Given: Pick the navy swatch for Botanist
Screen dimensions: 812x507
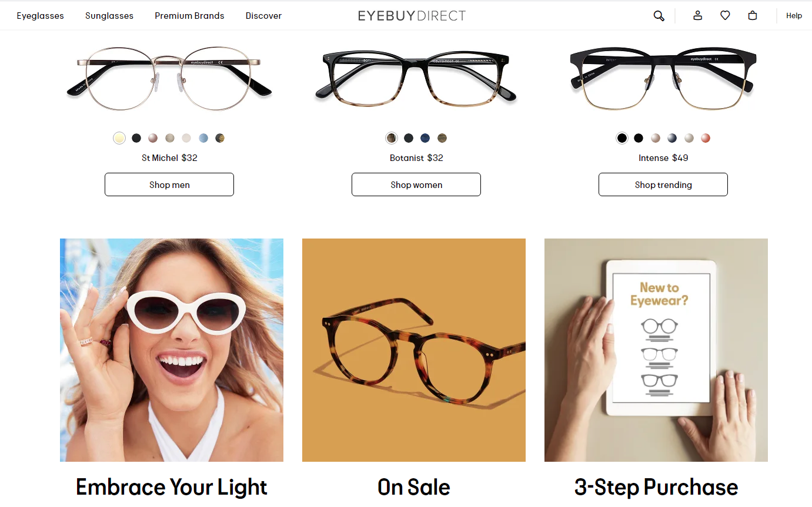Looking at the screenshot, I should tap(425, 138).
